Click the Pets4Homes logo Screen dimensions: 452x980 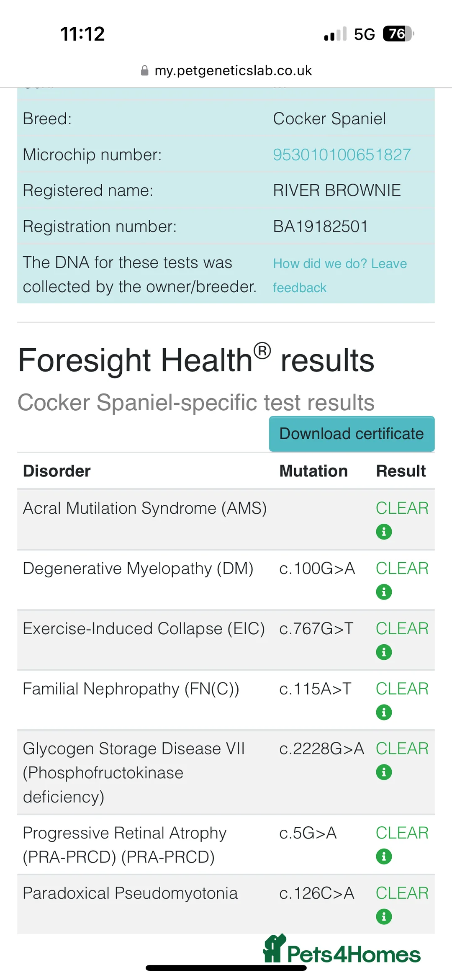point(342,950)
